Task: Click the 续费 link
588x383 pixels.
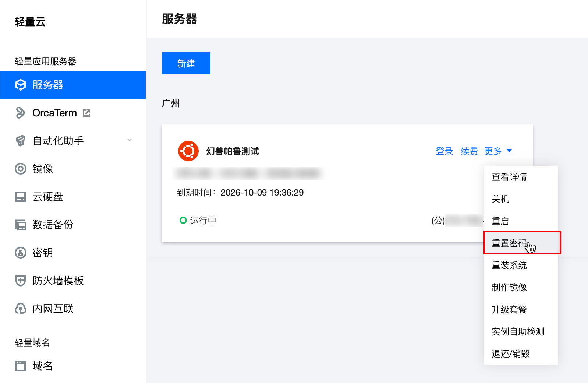Action: (469, 151)
